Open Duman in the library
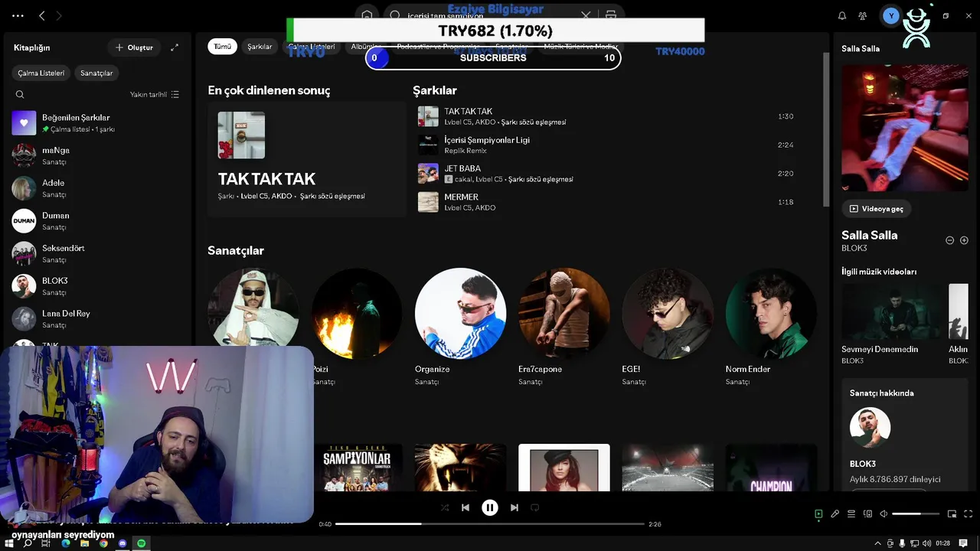Image resolution: width=980 pixels, height=551 pixels. (x=97, y=221)
